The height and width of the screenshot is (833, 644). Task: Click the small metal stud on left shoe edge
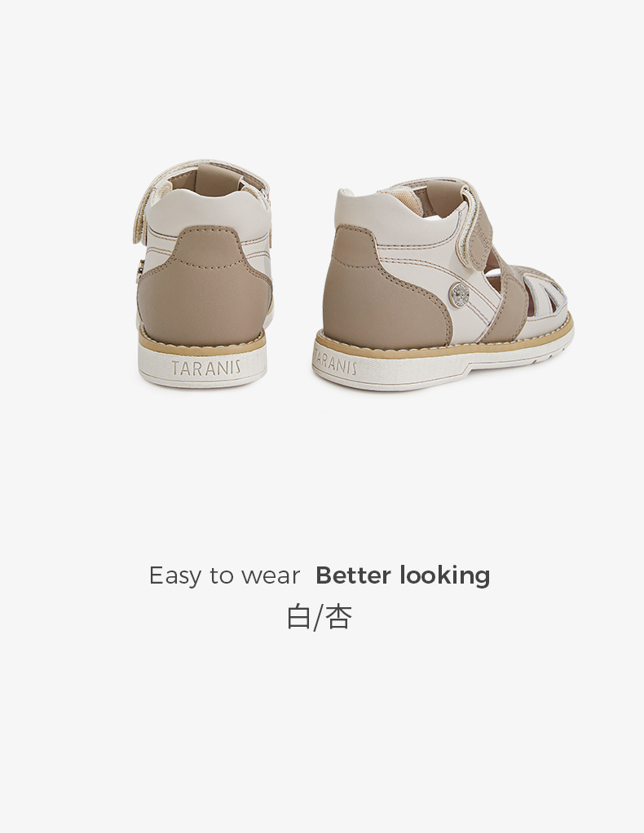tap(139, 269)
